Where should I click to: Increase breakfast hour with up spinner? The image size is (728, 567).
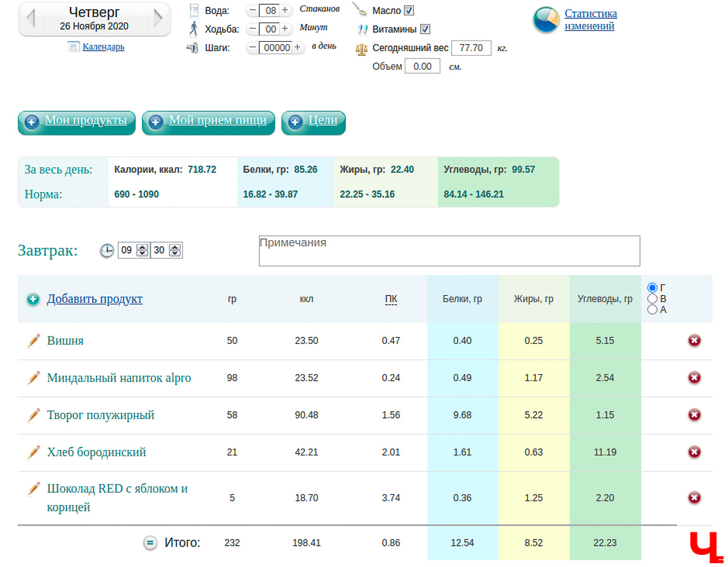click(x=142, y=247)
